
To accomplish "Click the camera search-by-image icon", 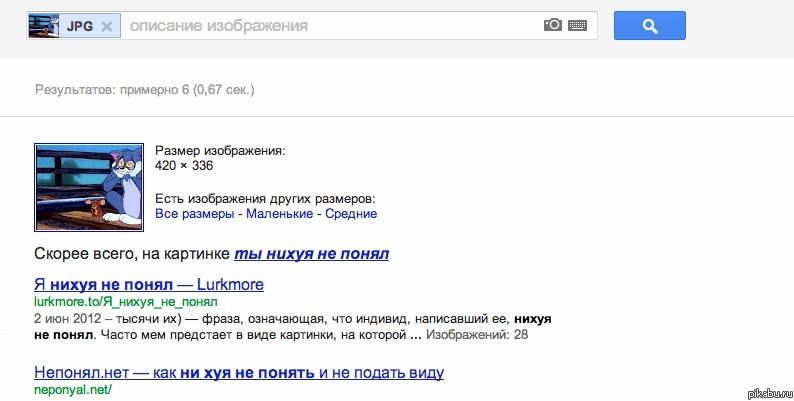I will coord(553,25).
